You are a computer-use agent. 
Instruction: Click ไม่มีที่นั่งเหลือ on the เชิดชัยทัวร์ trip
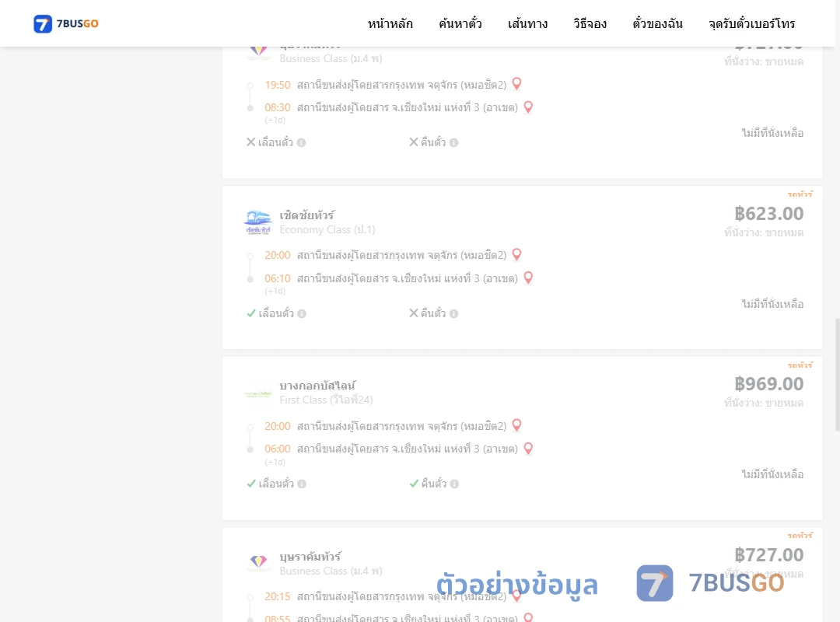[772, 304]
